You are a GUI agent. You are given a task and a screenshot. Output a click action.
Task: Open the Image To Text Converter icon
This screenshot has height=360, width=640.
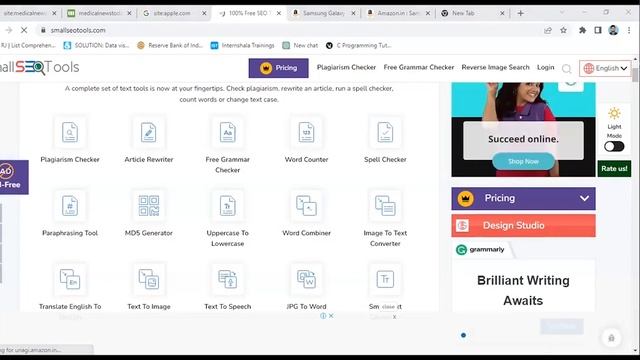pyautogui.click(x=385, y=206)
